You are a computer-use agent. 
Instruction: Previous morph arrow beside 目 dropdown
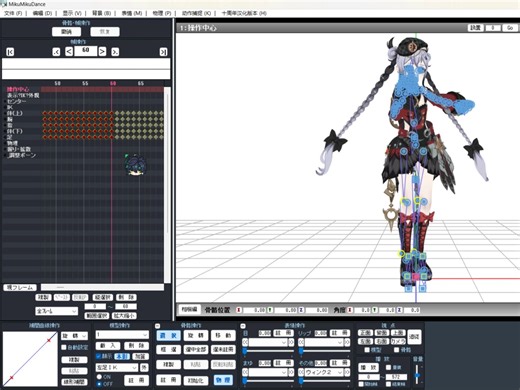[x=245, y=342]
